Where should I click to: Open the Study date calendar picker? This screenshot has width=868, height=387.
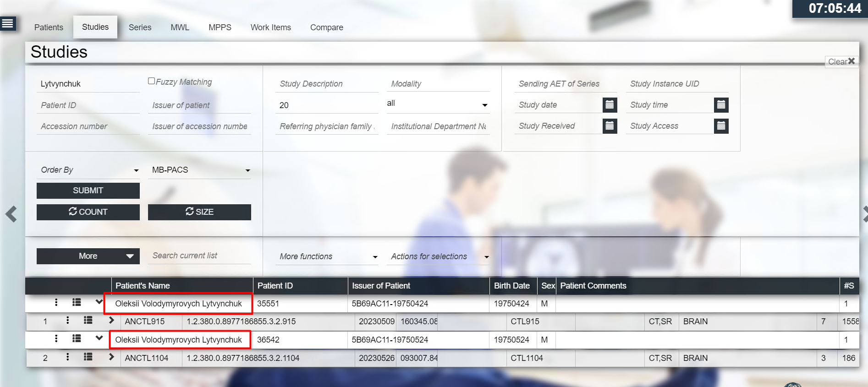click(609, 105)
